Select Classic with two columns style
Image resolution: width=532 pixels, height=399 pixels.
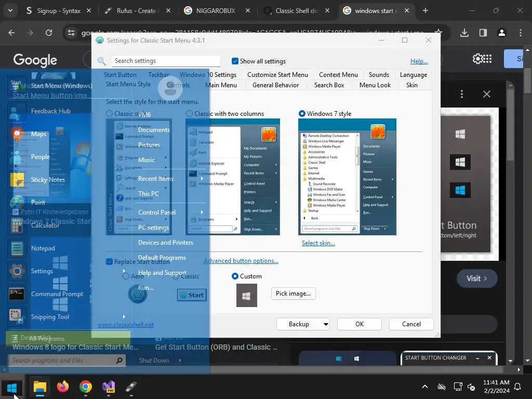pyautogui.click(x=189, y=114)
